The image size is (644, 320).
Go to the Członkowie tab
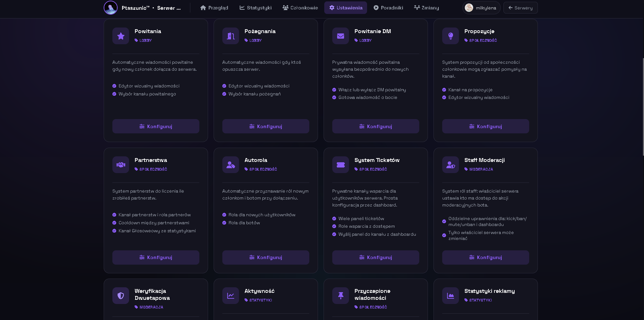[x=300, y=8]
